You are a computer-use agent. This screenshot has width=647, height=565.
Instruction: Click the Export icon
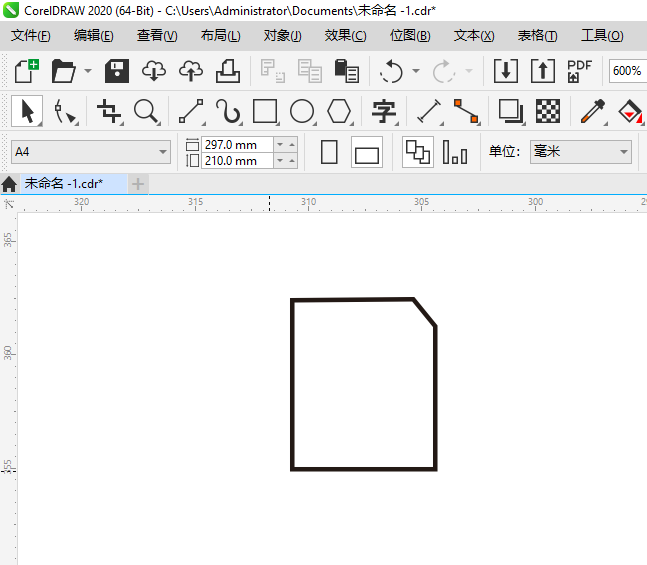[543, 71]
